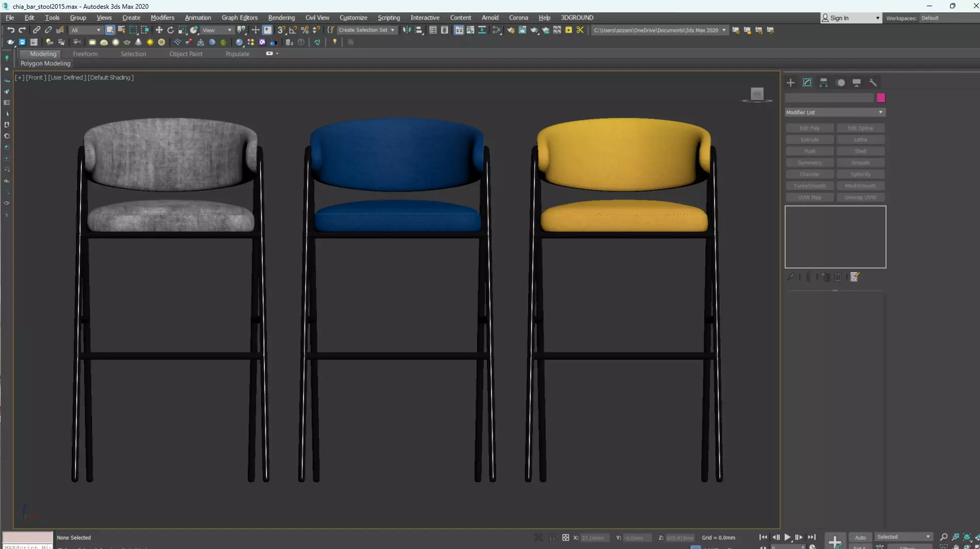Open the Modifiers menu

162,18
